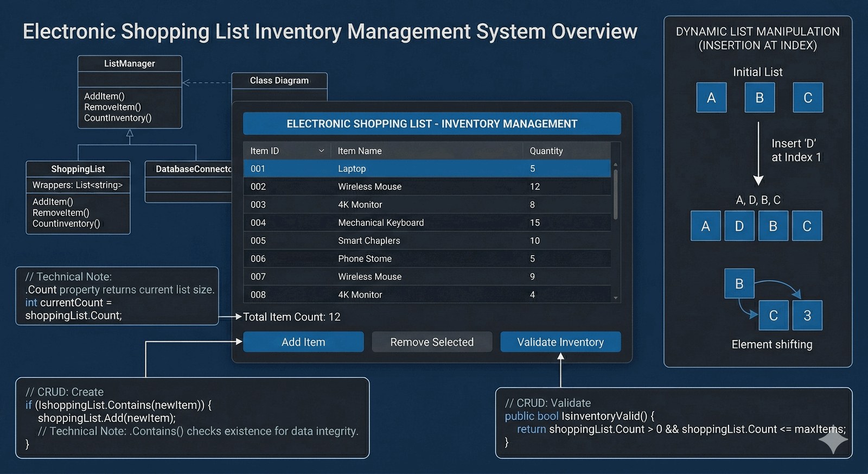Screen dimensions: 868x474
Task: Click the Quantity column header
Action: coord(546,151)
